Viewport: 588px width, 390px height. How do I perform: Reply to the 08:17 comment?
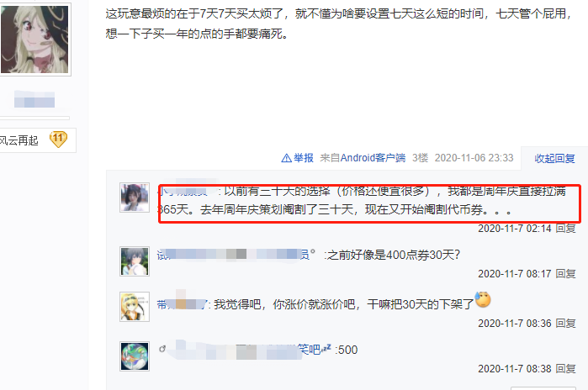tap(565, 273)
